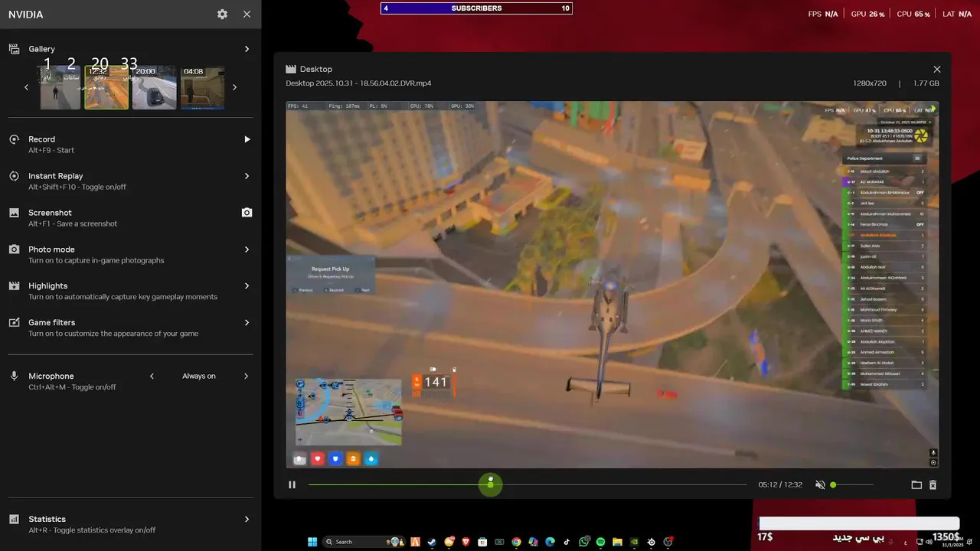Screen dimensions: 980x551
Task: Open the video file location folder icon
Action: [916, 484]
